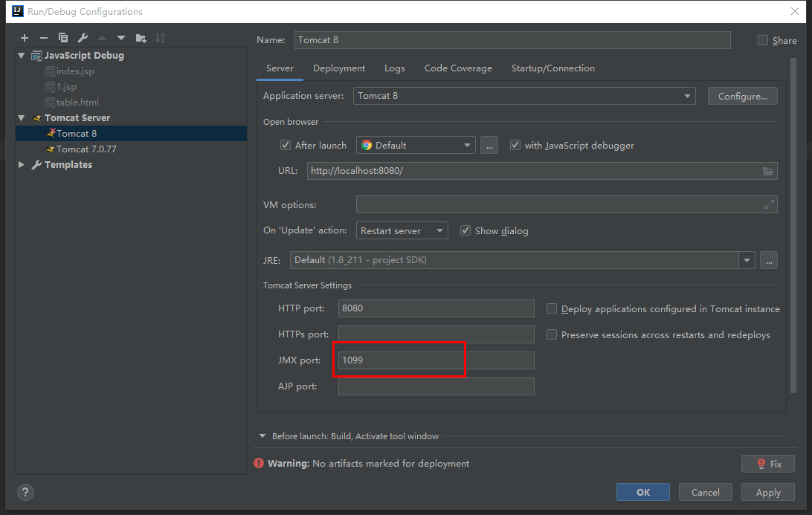Screen dimensions: 812x515
Task: Open edit defaults wrench icon
Action: click(83, 38)
